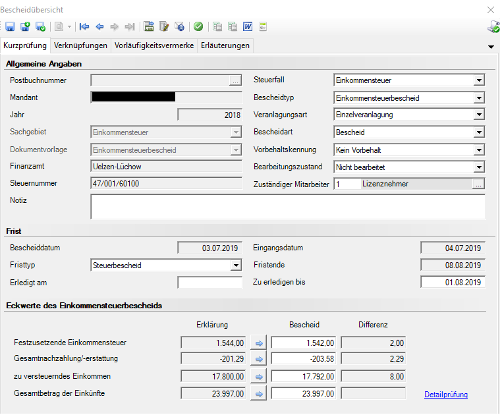
Task: Jump to first record arrow
Action: (84, 27)
